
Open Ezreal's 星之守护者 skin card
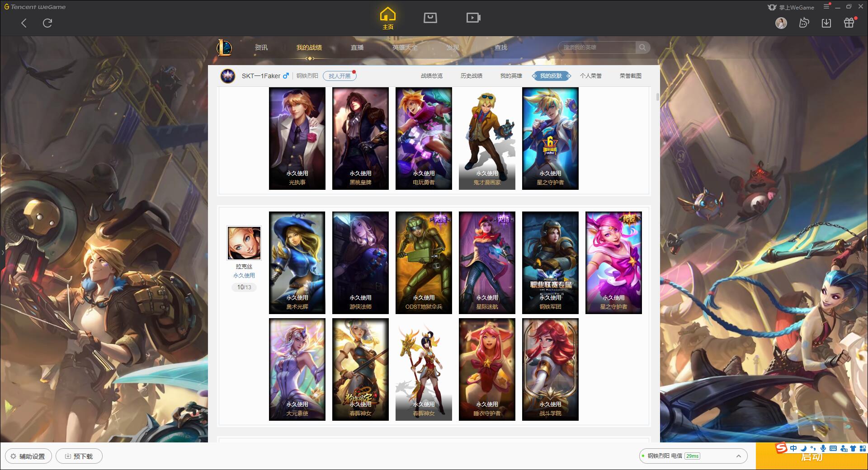point(550,138)
